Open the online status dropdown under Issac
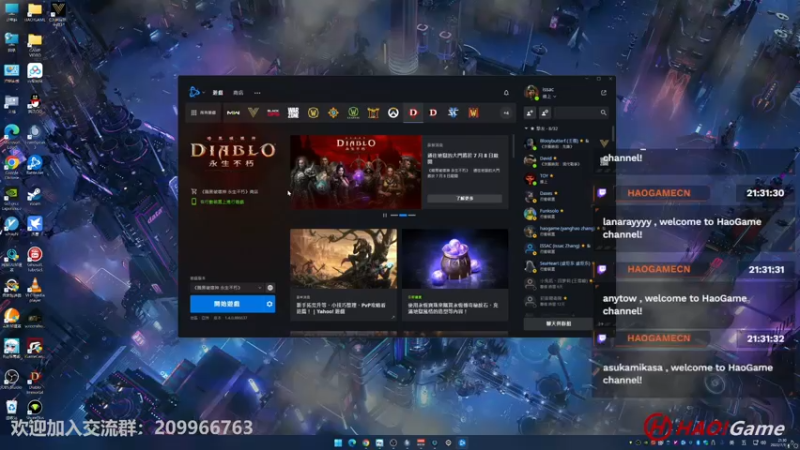 click(x=549, y=96)
